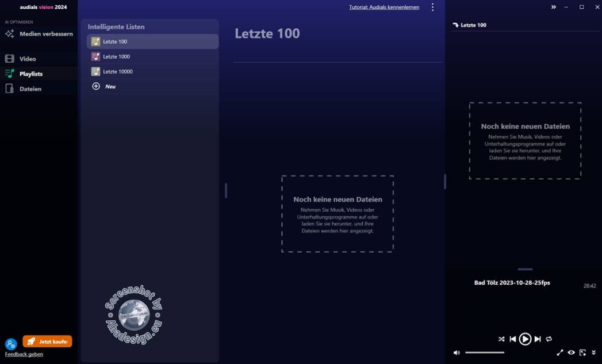Adjust the volume slider
Screen dimensions: 602x364
(485, 352)
